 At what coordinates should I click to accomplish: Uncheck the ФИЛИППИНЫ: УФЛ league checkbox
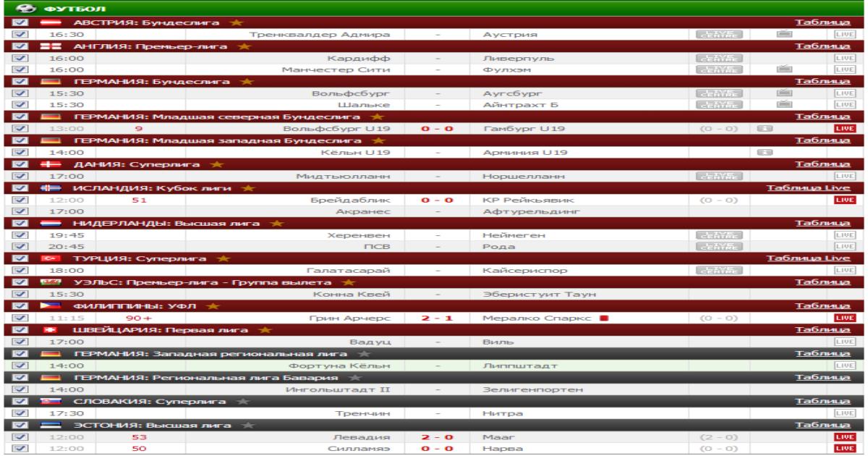[20, 306]
